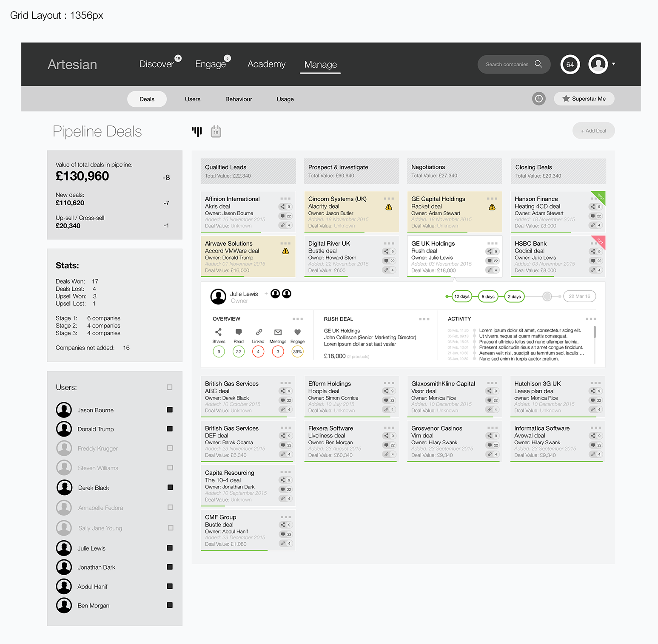Viewport: 658px width, 644px height.
Task: Select the Behaviour tab
Action: [x=239, y=99]
